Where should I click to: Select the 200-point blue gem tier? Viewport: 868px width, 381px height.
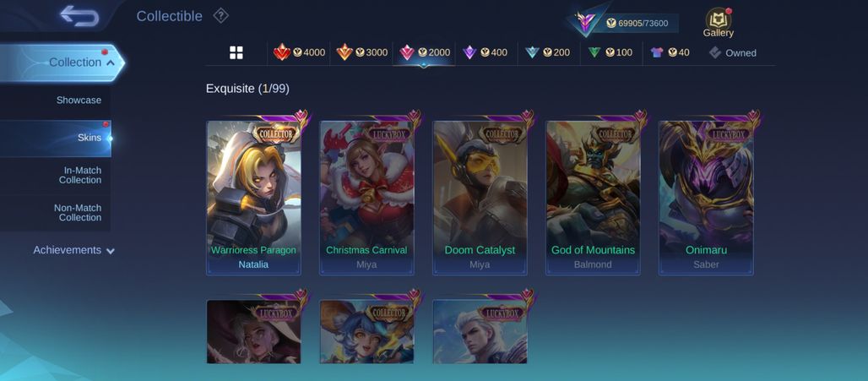click(547, 52)
